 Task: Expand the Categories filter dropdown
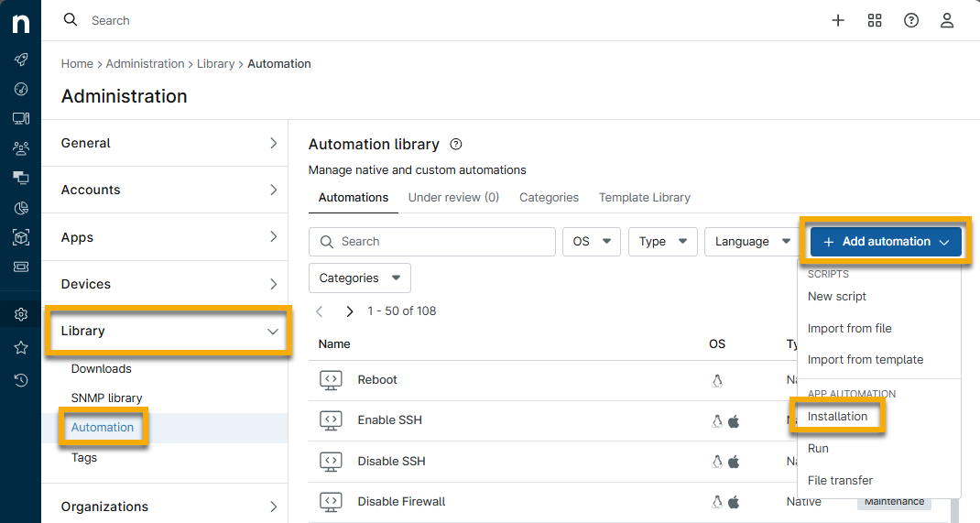pos(359,278)
